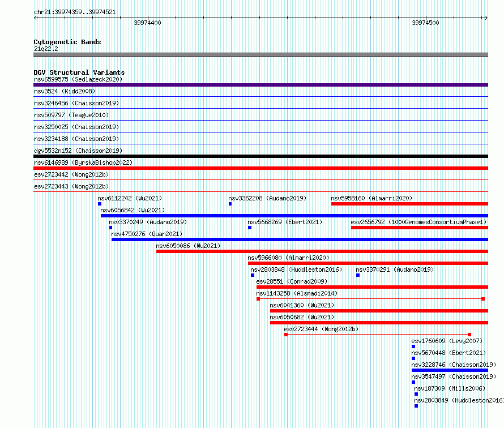Viewport: 504px width, 428px height.
Task: Click blue marker under nsv3370291 (Audano2019)
Action: [358, 275]
